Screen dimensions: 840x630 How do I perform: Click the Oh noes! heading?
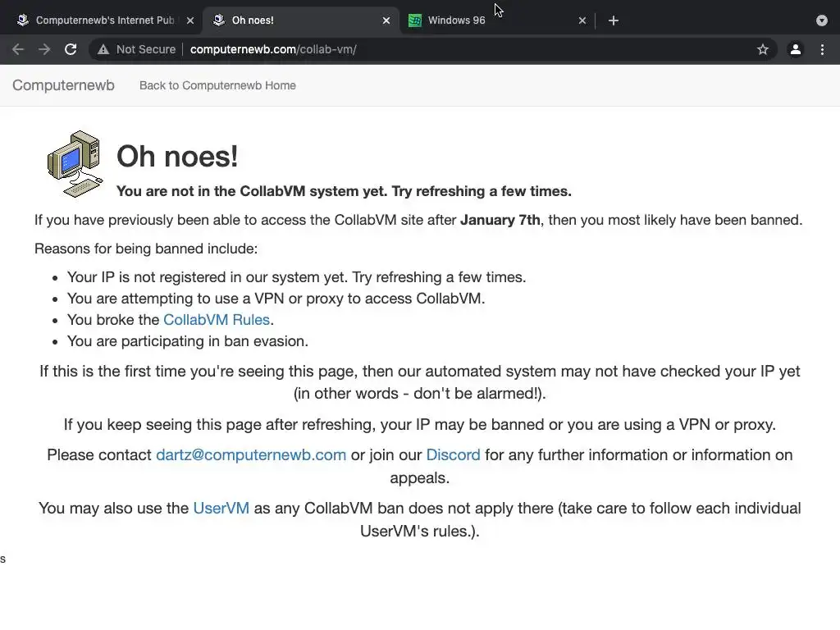177,157
